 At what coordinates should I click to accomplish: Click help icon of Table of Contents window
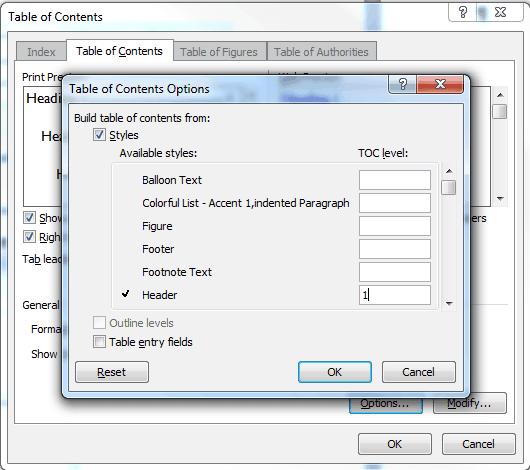(463, 13)
